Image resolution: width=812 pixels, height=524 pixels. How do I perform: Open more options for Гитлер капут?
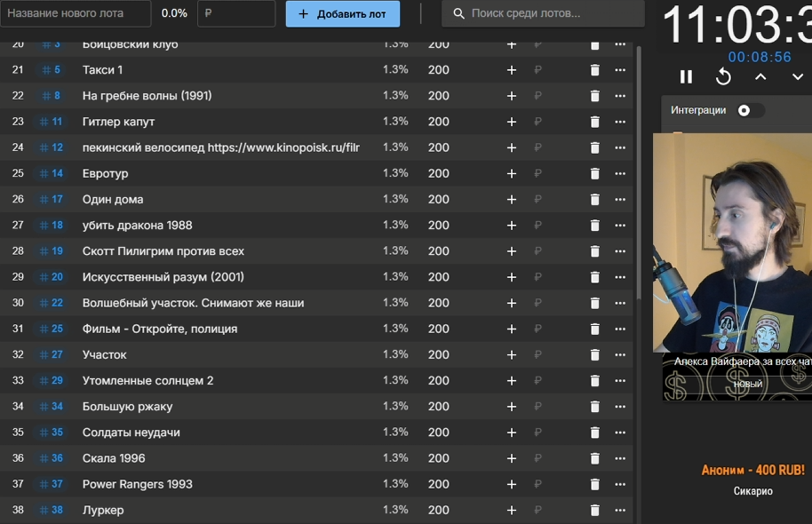[x=620, y=122]
